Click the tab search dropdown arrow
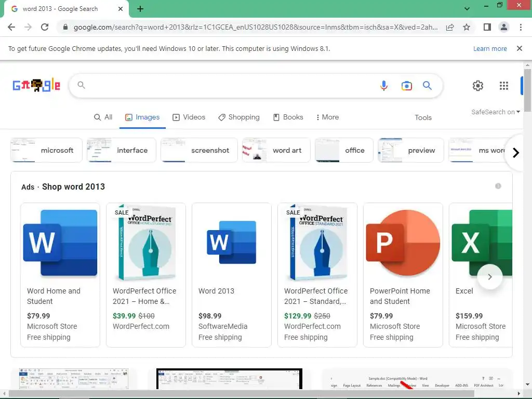532x399 pixels. pos(467,9)
